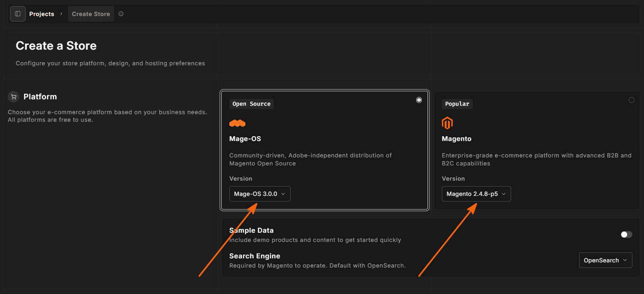Click the shopping cart Platform icon
The width and height of the screenshot is (644, 294).
coord(14,97)
